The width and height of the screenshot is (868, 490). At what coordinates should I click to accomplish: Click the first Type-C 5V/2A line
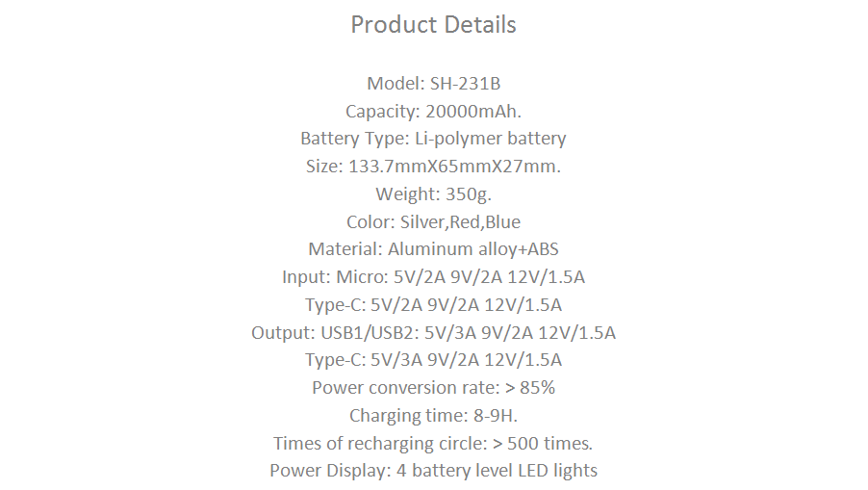tap(433, 305)
